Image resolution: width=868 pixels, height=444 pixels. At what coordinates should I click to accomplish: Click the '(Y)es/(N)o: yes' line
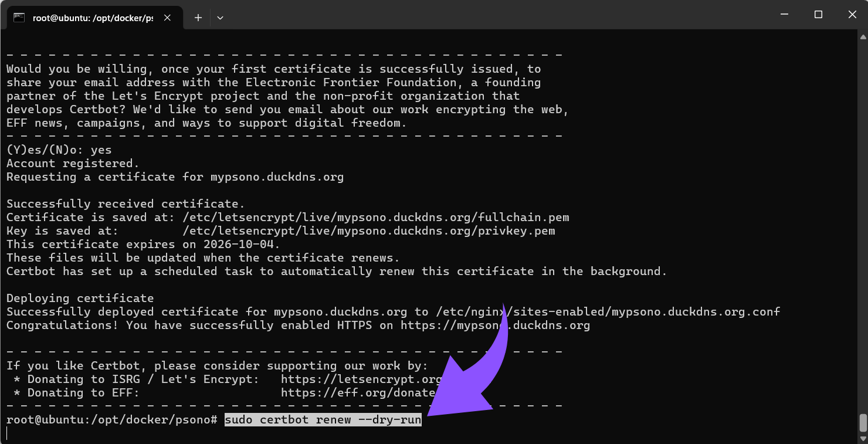click(x=59, y=150)
